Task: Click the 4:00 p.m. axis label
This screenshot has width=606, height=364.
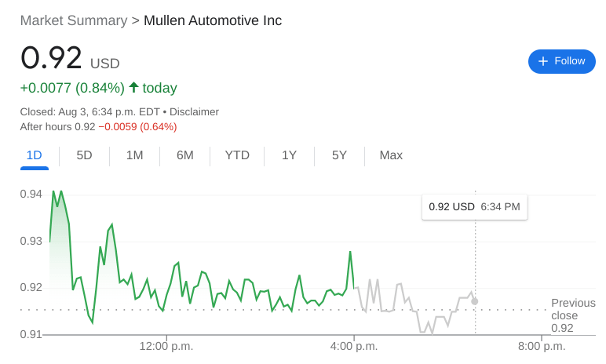Action: click(353, 346)
